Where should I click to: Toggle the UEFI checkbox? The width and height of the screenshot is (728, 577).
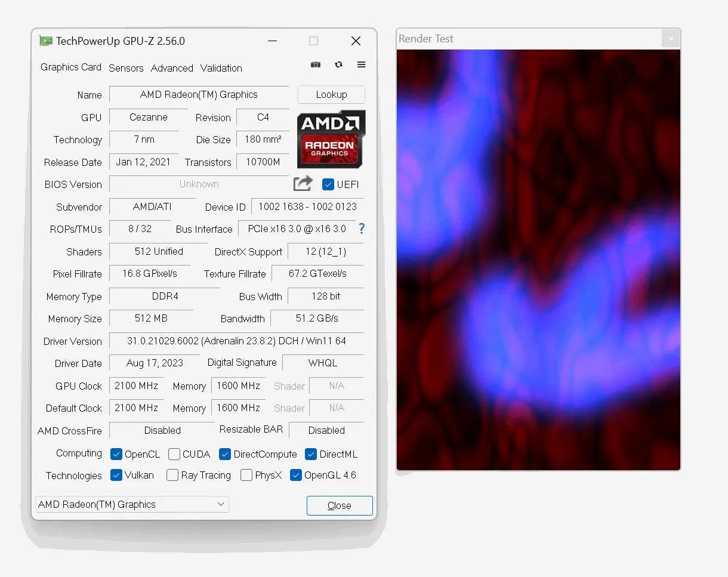coord(328,185)
